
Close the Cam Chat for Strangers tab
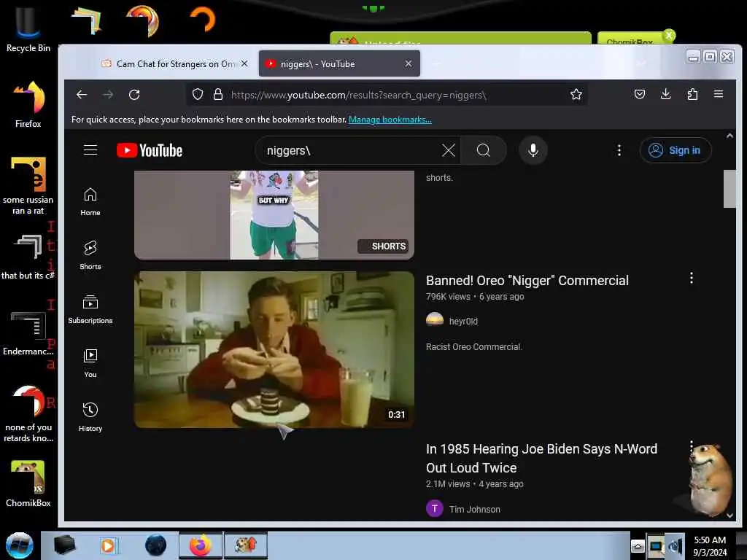244,63
